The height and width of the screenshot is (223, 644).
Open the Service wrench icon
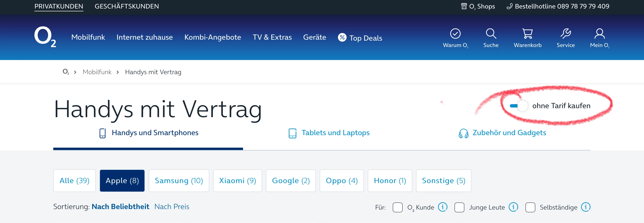566,34
